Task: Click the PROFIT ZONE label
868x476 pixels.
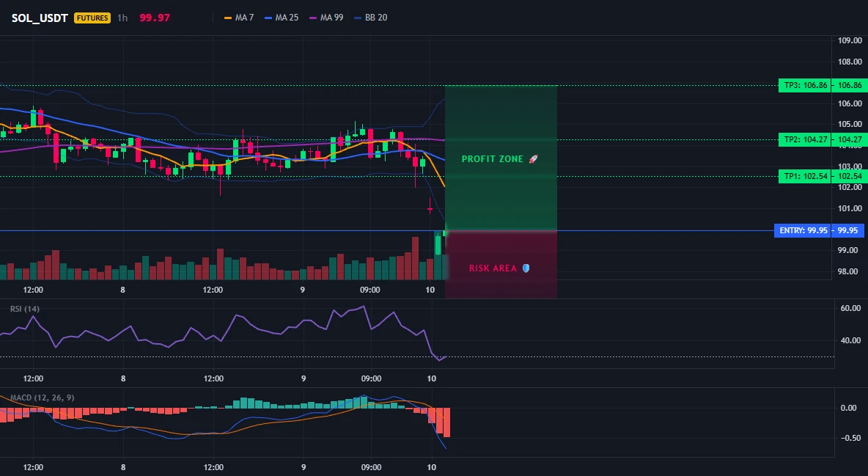Action: [493, 159]
